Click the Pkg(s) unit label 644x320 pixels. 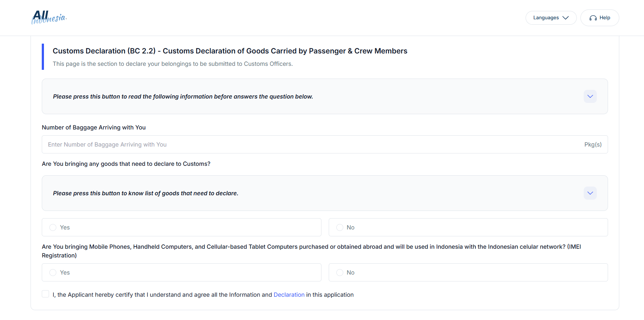pos(593,144)
